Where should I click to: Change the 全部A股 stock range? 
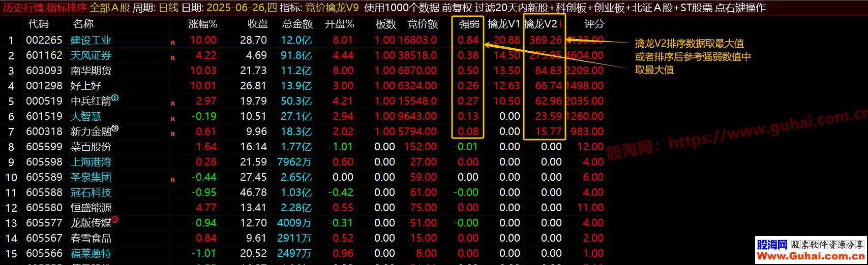pos(110,8)
